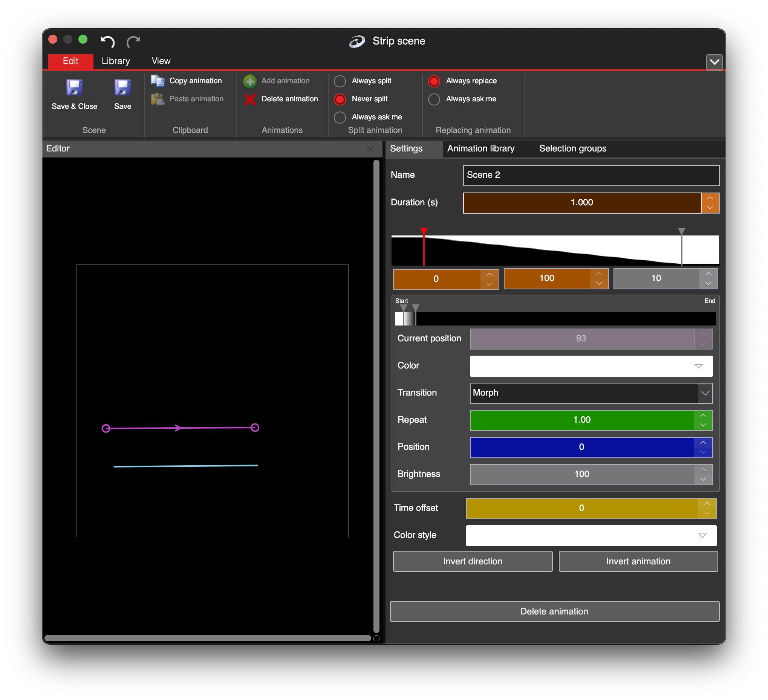The height and width of the screenshot is (700, 768).
Task: Click the Name field containing Scene 2
Action: (x=591, y=175)
